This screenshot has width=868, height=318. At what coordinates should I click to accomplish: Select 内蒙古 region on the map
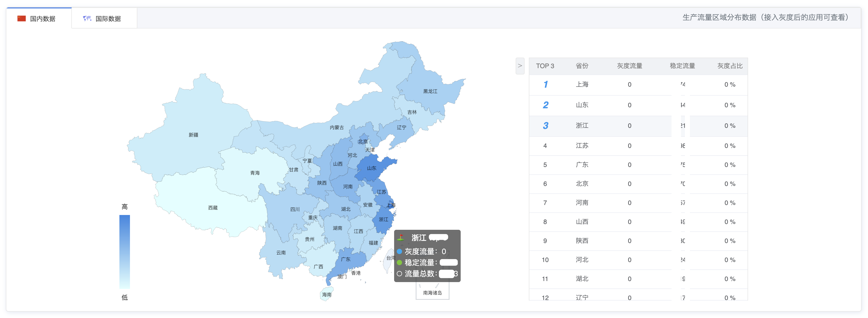click(337, 128)
